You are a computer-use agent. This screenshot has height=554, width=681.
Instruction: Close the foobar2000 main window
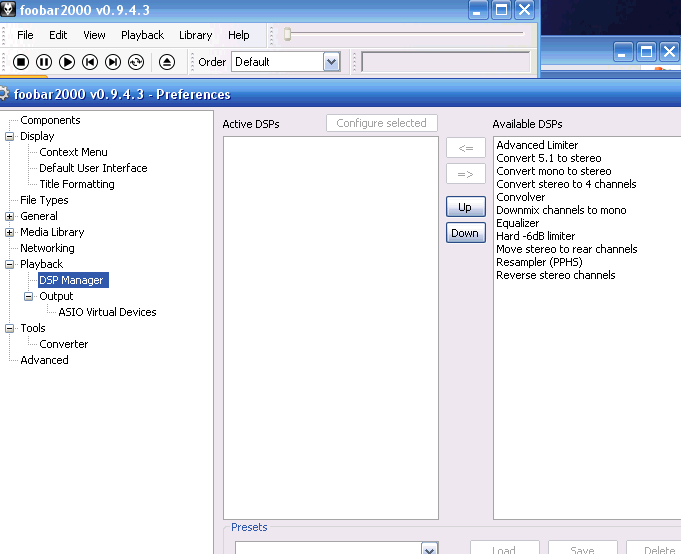click(525, 10)
